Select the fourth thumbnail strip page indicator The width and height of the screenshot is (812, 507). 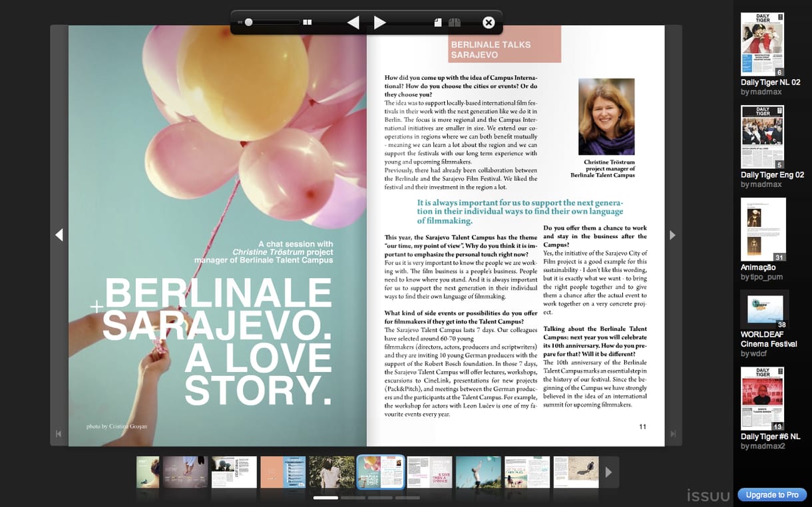click(408, 498)
